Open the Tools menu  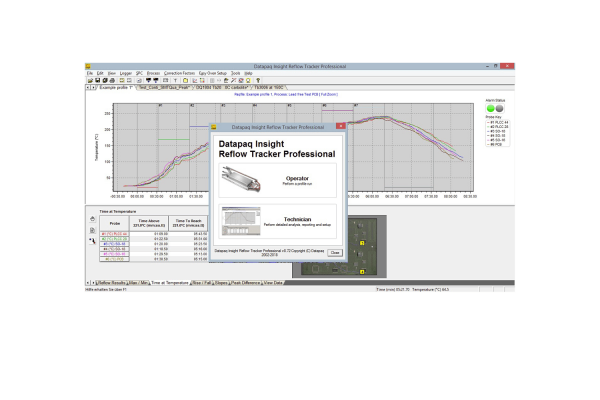coord(236,73)
